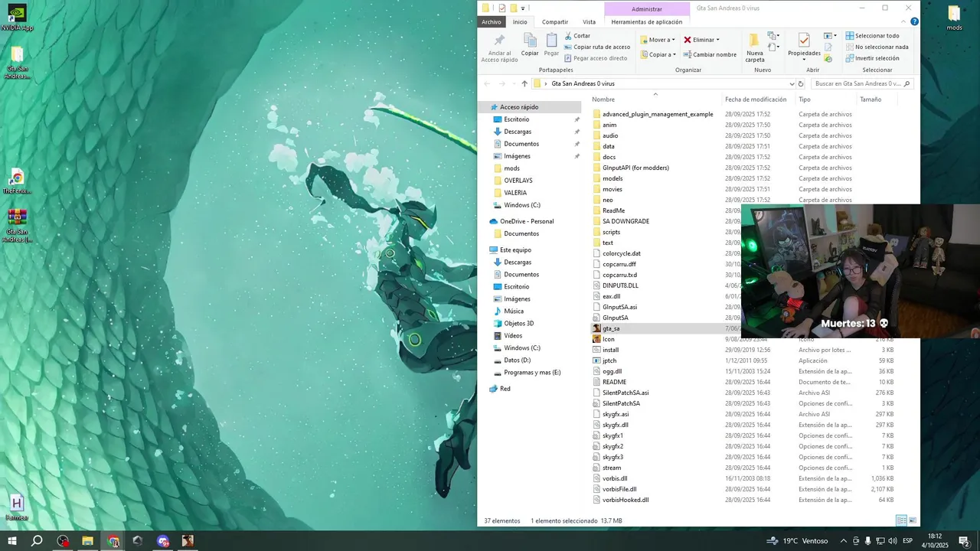Screen dimensions: 980x551
Task: Click Pegar acceso directo
Action: pos(596,58)
